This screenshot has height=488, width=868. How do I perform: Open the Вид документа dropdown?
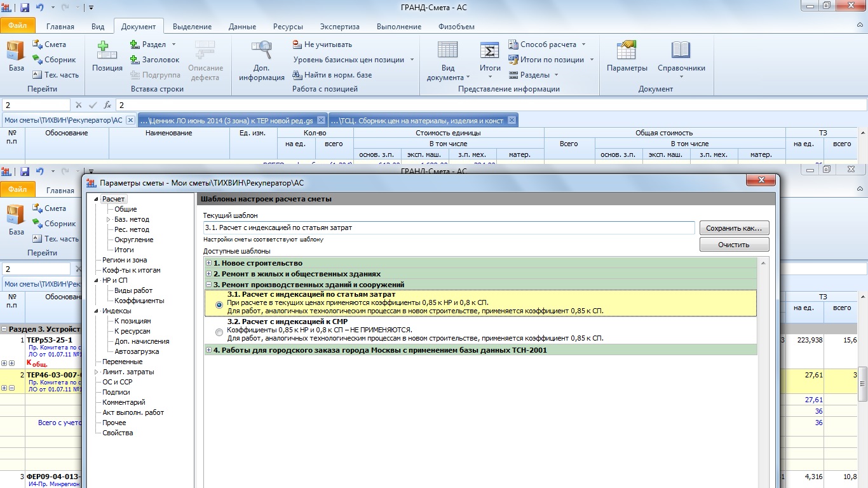click(x=448, y=61)
